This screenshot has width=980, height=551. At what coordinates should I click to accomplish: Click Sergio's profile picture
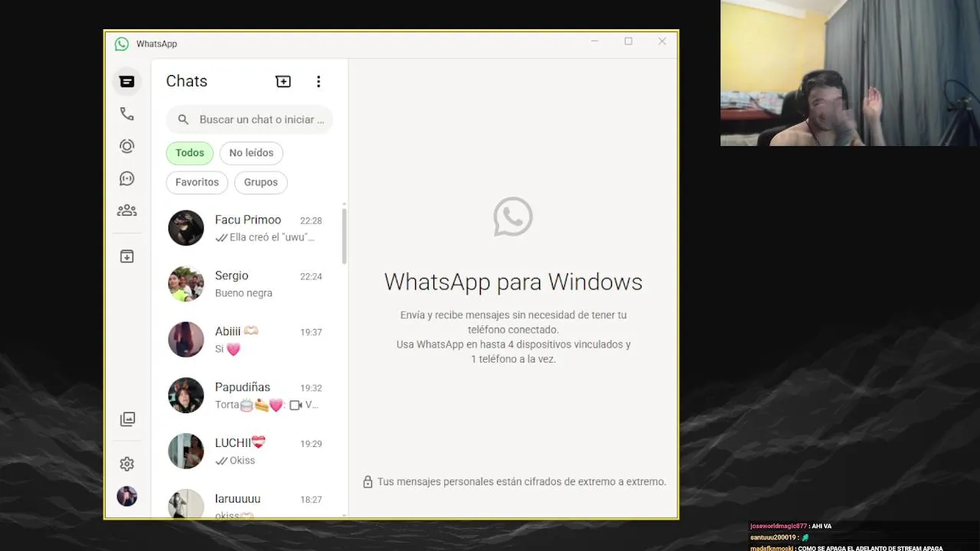186,284
